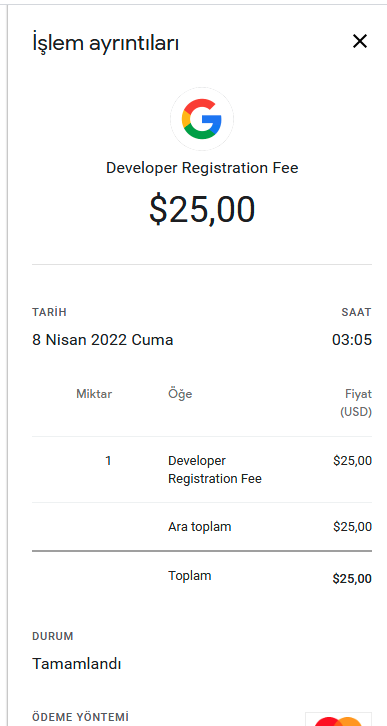
Task: Click the TARİH label
Action: click(50, 312)
